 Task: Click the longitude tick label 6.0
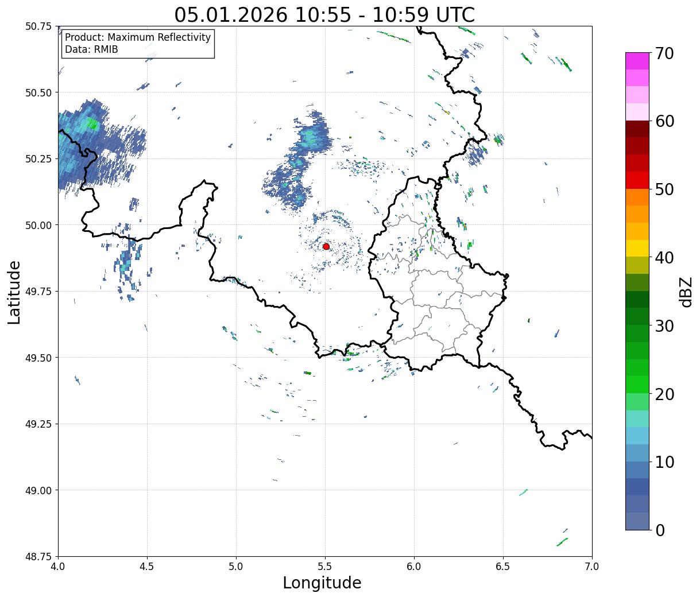pyautogui.click(x=414, y=567)
